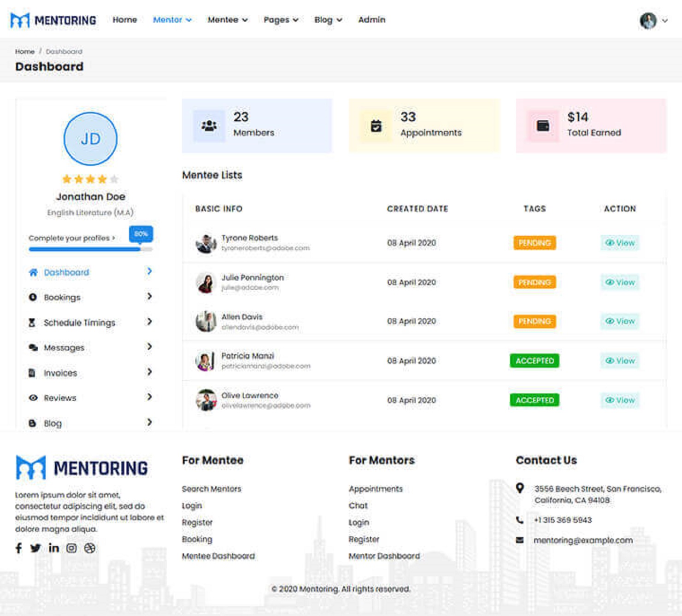Screen dimensions: 682x616
Task: Click the Schedule Timings hourglass icon
Action: pos(32,323)
